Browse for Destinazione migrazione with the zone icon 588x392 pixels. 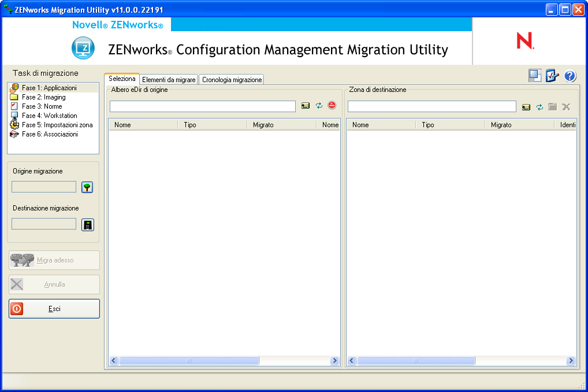pos(87,224)
